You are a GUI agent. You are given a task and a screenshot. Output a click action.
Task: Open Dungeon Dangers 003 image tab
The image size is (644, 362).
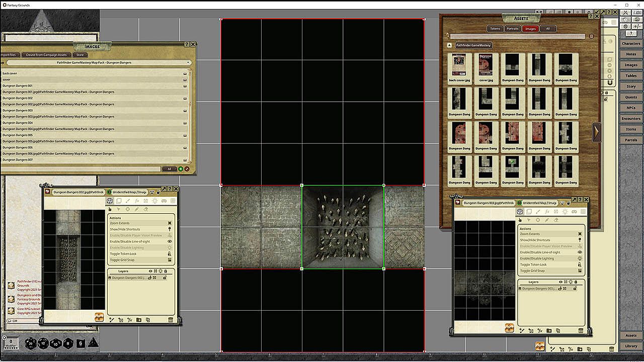(488, 203)
